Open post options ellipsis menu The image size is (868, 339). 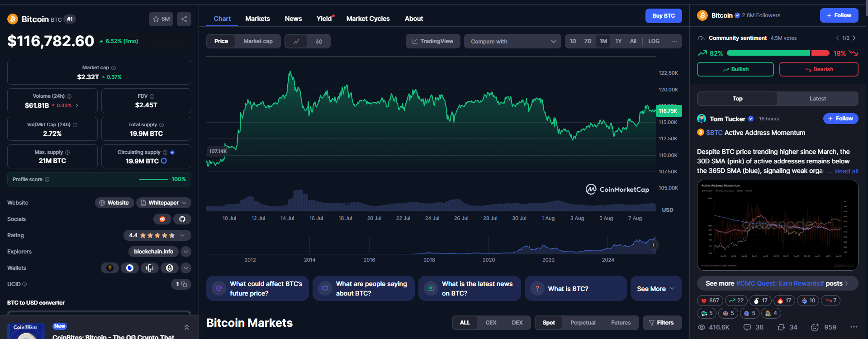(854, 327)
